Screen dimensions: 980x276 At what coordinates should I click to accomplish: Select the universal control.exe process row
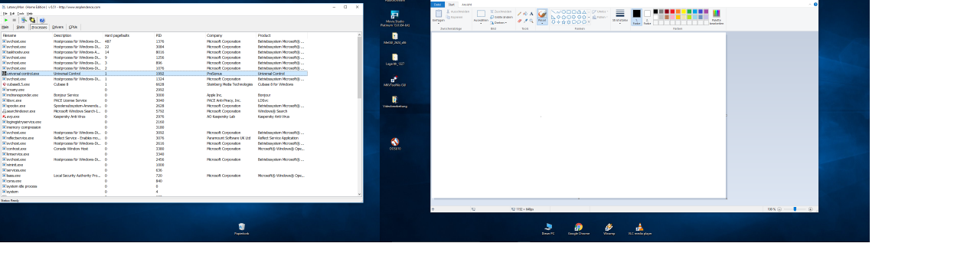154,74
